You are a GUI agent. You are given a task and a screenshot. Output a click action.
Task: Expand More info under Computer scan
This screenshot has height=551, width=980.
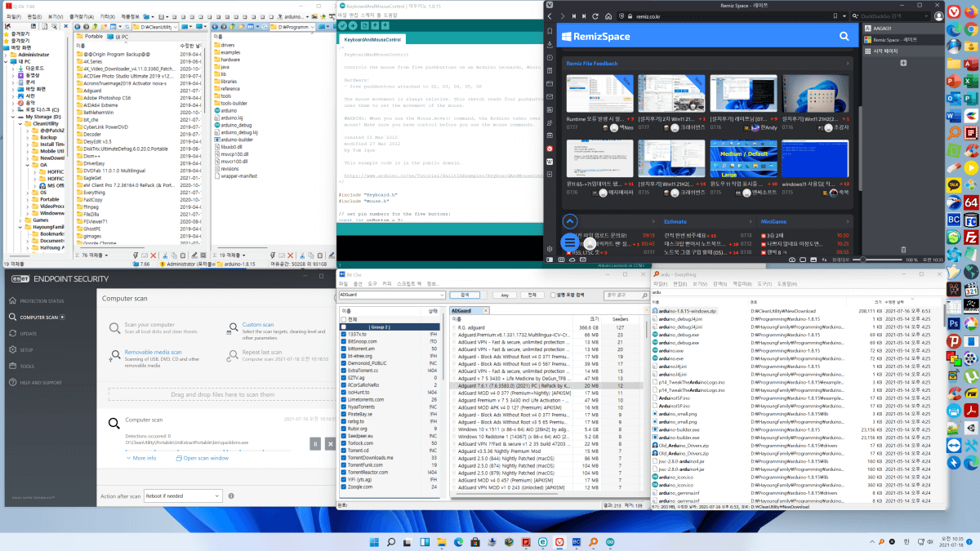[x=140, y=458]
